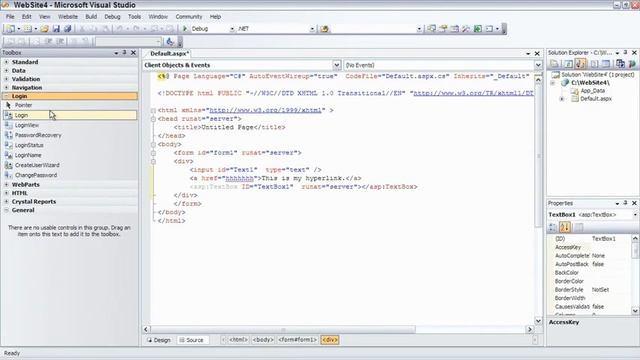Click the code editor horizontal scrollbar
This screenshot has width=640, height=360.
point(283,329)
